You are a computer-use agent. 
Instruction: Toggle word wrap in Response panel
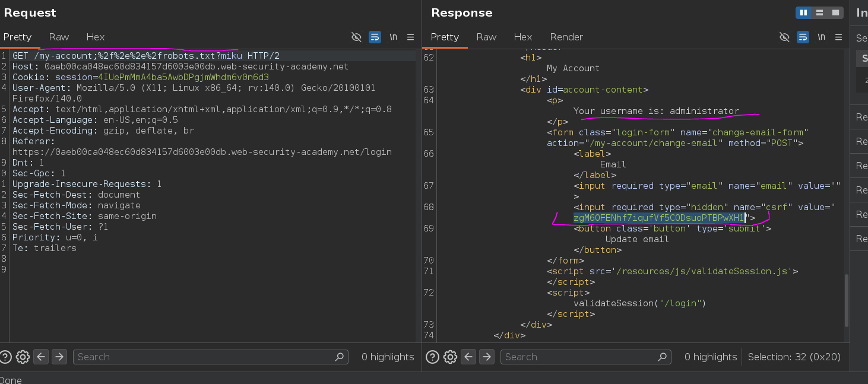pos(803,37)
